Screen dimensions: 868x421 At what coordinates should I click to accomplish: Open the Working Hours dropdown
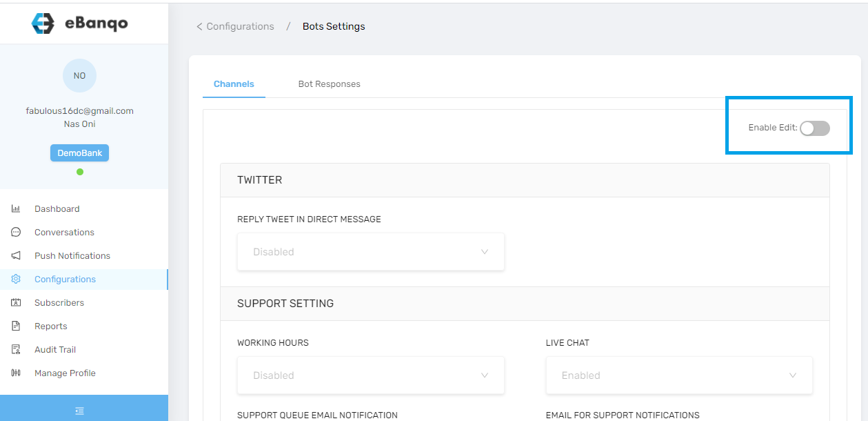coord(371,375)
